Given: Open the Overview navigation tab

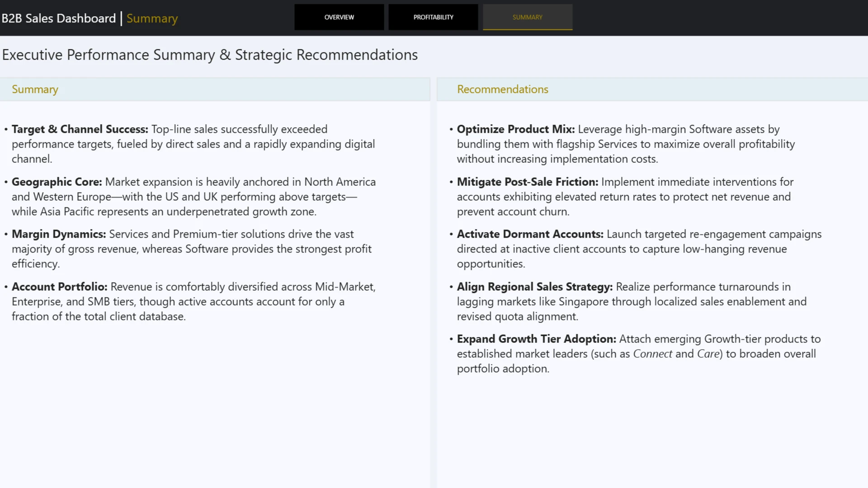Looking at the screenshot, I should (x=339, y=17).
